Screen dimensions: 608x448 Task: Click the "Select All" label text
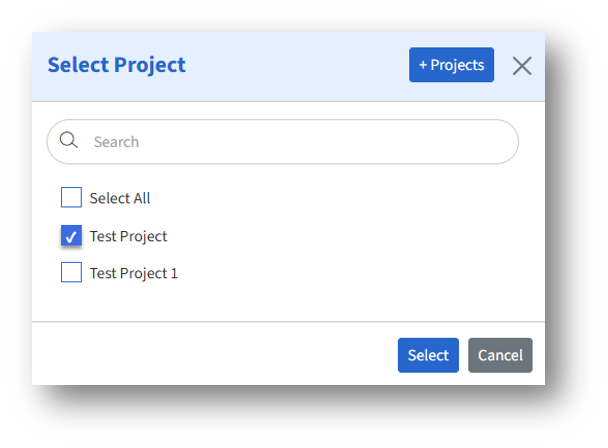point(120,198)
